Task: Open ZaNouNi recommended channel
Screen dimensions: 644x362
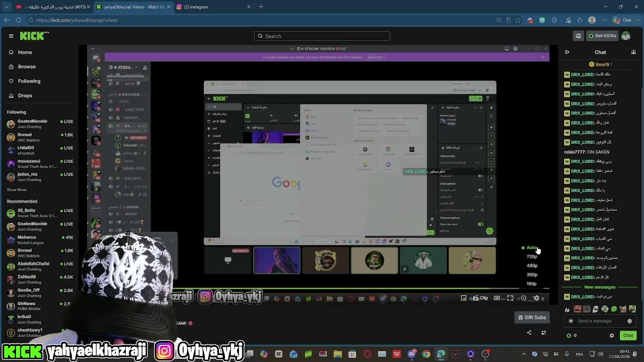Action: [x=40, y=279]
